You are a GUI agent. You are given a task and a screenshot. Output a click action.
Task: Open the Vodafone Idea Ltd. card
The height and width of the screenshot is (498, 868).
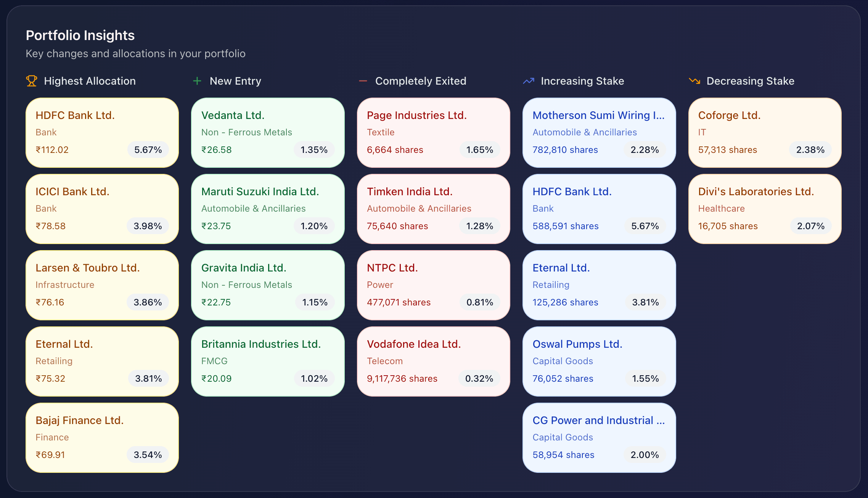tap(433, 361)
